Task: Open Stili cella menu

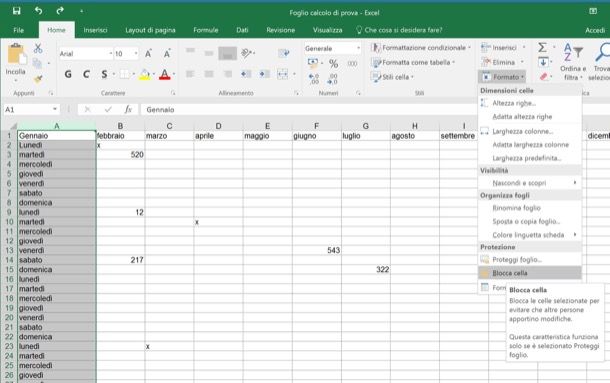Action: pos(392,77)
